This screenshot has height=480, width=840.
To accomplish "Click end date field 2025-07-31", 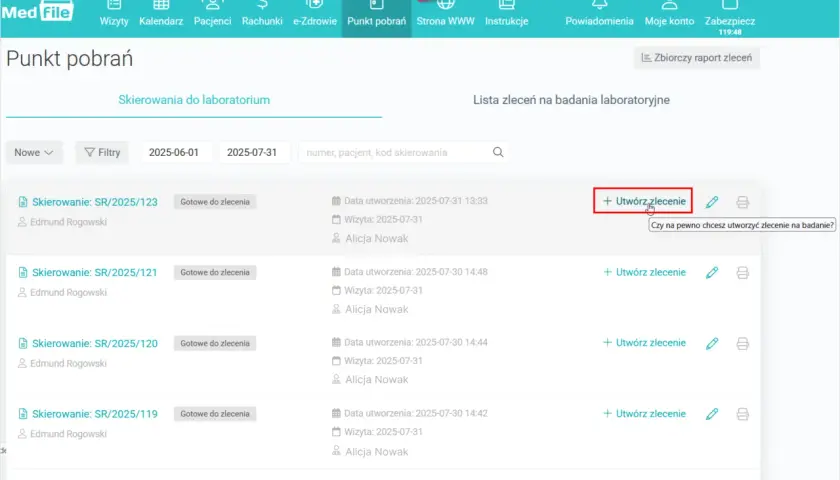I will [x=252, y=152].
